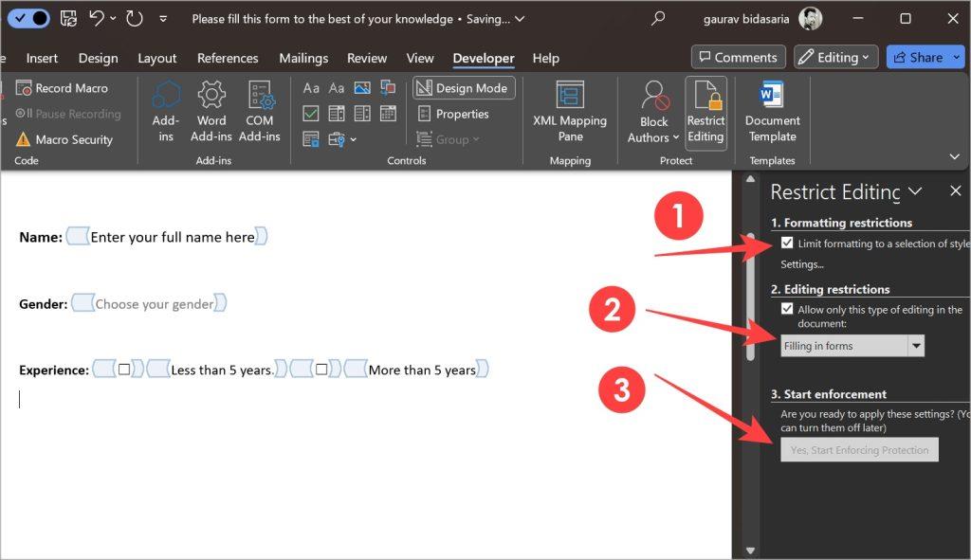
Task: Switch to the Review tab
Action: (x=367, y=58)
